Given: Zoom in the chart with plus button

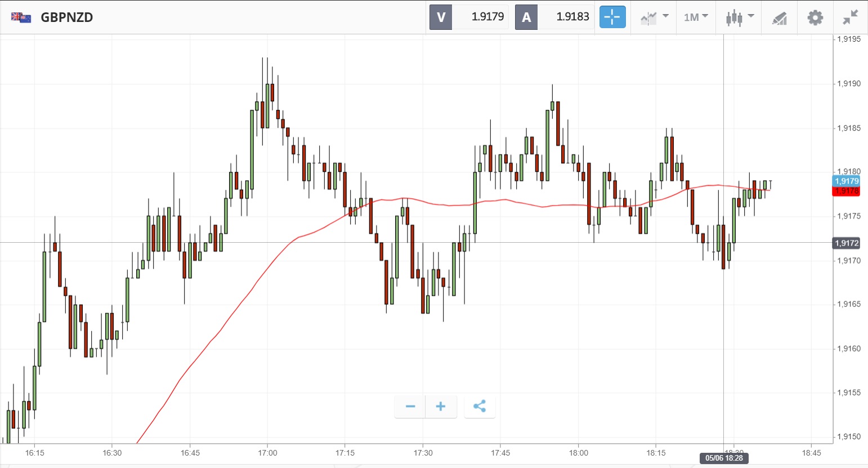Looking at the screenshot, I should coord(441,407).
